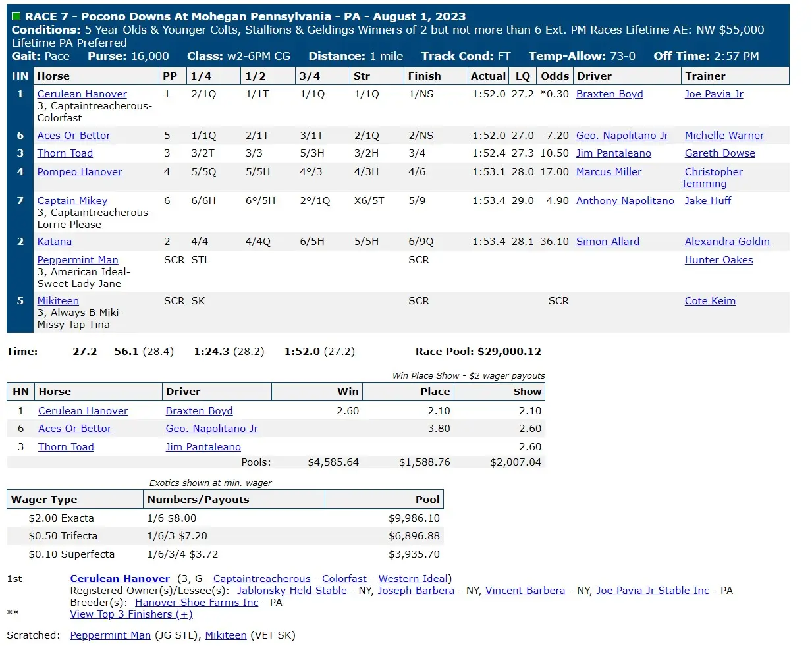Click the green square icon beside RACE 7
The height and width of the screenshot is (646, 812).
[16, 16]
